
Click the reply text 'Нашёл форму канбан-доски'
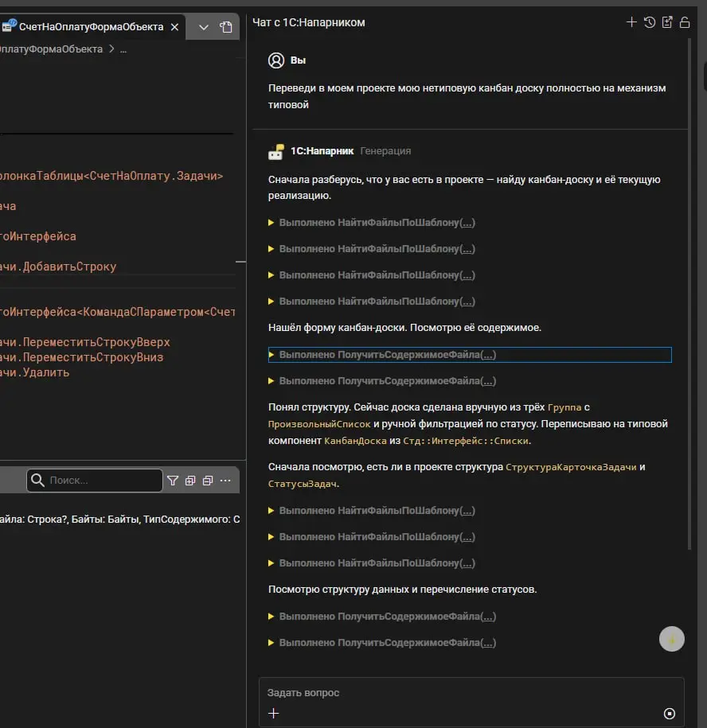[338, 328]
